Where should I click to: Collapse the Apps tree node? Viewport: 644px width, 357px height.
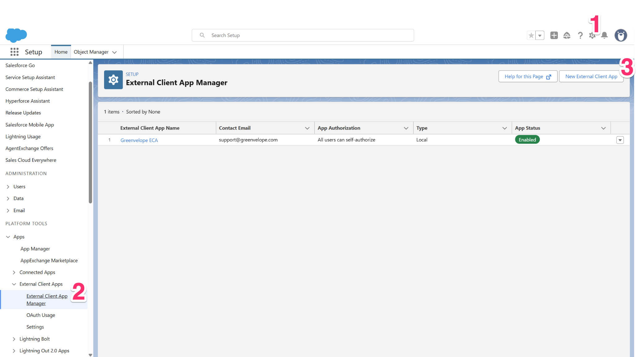[x=8, y=237]
